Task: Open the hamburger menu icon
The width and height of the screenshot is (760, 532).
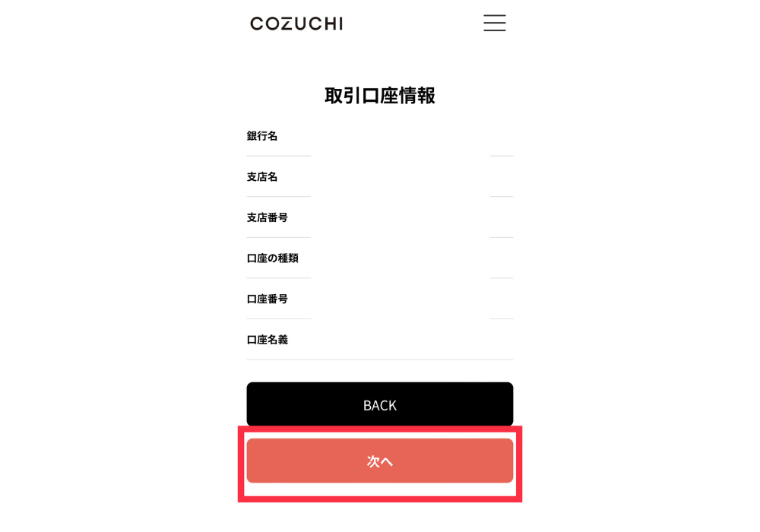Action: [495, 23]
